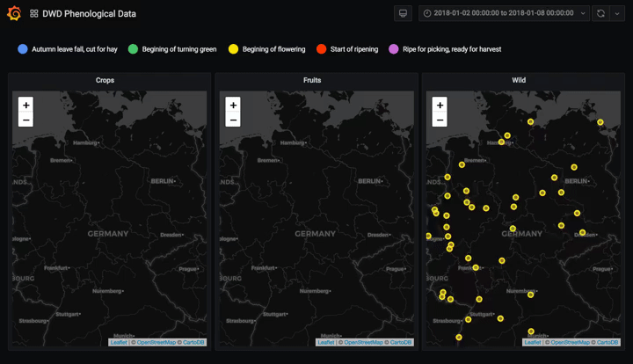Open OpenStreetMap link in Crops map

coord(155,342)
